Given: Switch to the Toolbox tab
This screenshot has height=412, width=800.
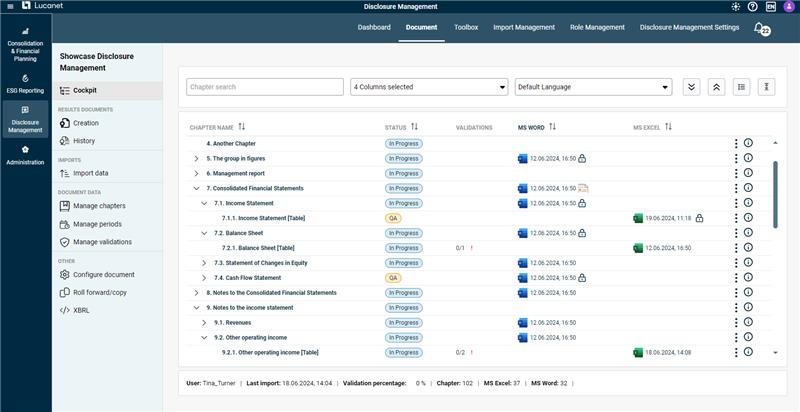Looking at the screenshot, I should coord(465,27).
